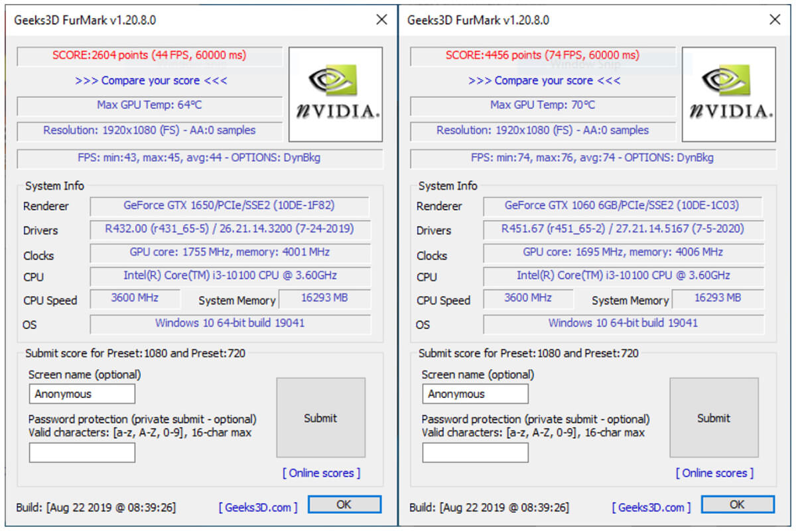Click R432.00 drivers field
The height and width of the screenshot is (532, 796).
230,230
